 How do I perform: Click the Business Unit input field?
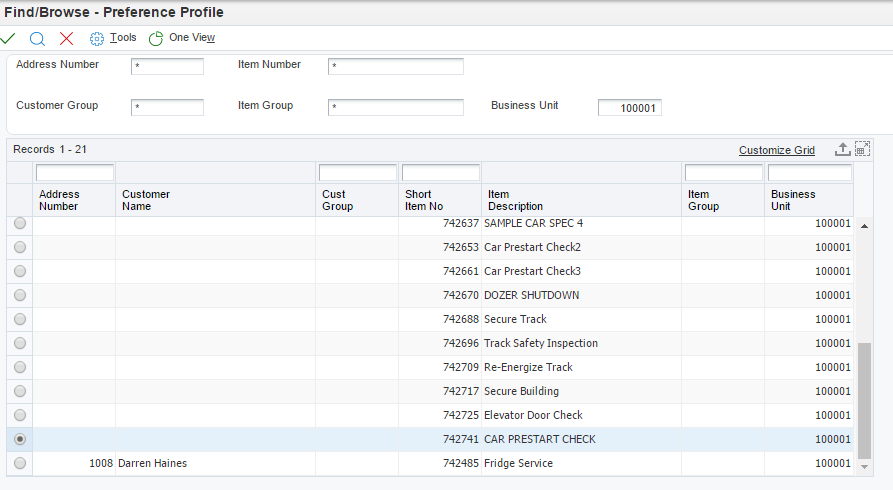click(x=629, y=108)
